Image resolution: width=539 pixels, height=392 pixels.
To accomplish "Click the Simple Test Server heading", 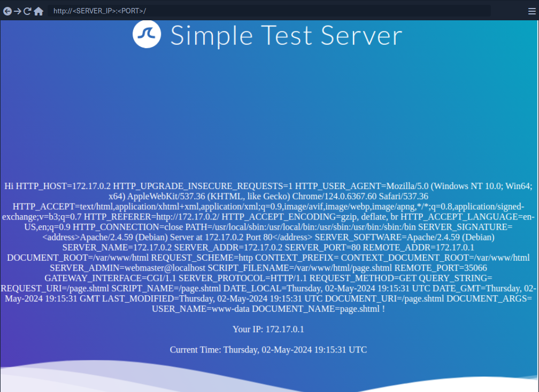I will click(x=286, y=36).
